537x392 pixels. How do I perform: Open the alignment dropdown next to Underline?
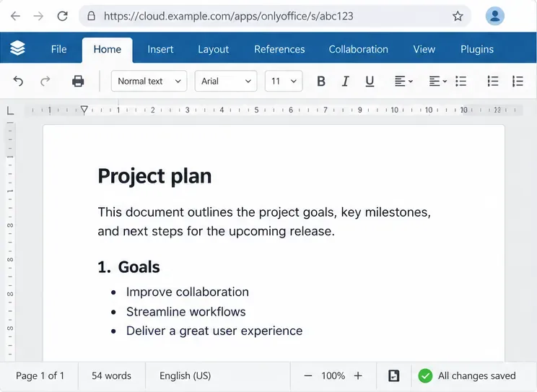point(403,81)
